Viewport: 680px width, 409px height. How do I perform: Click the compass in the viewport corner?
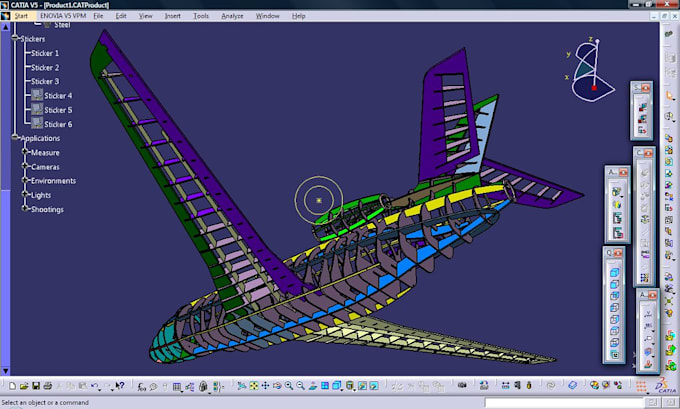pos(591,69)
